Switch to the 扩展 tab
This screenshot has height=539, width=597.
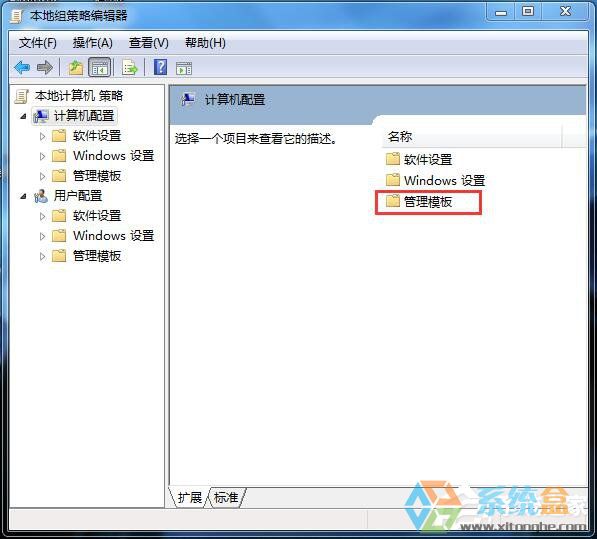coord(190,497)
